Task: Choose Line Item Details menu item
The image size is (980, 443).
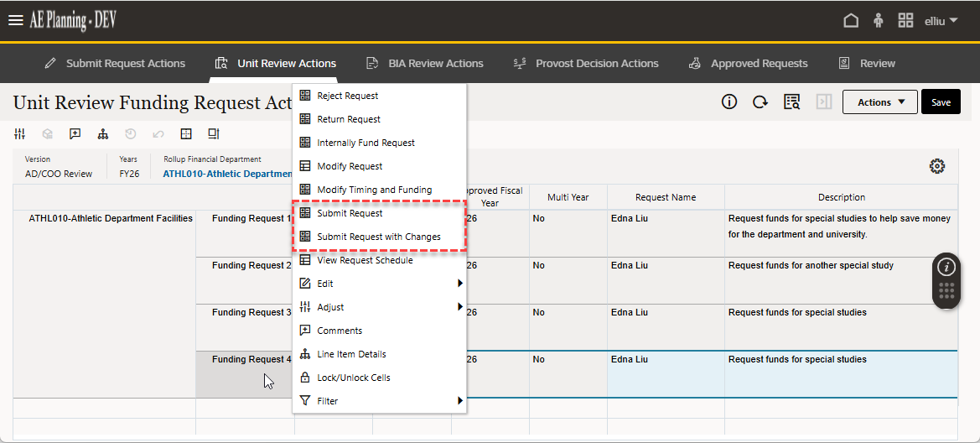Action: click(x=380, y=354)
